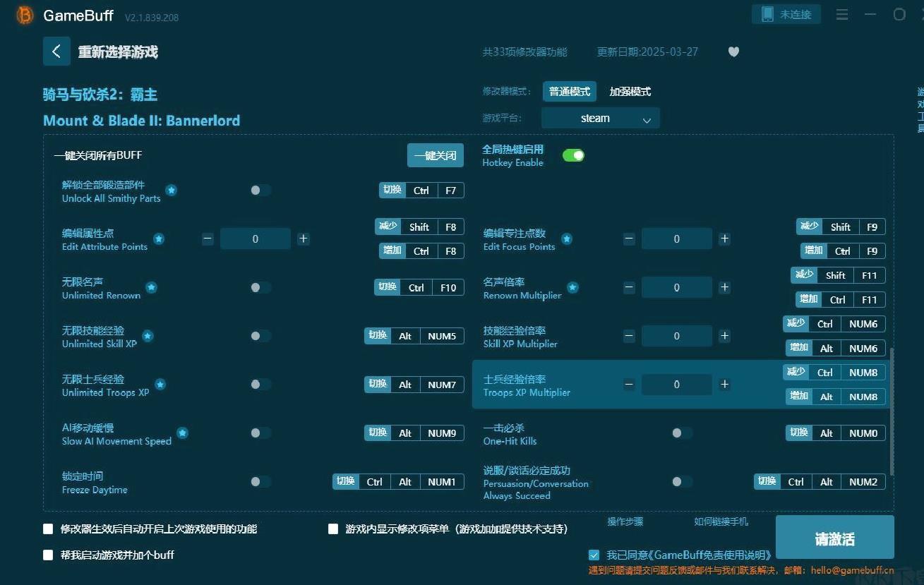Click 一键关闭 to disable all buffs
This screenshot has height=585, width=924.
point(436,155)
